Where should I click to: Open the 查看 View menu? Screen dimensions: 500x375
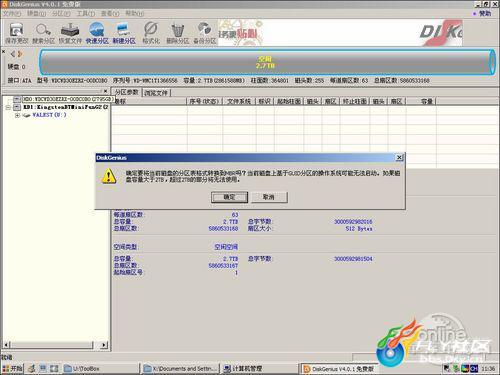click(x=110, y=13)
